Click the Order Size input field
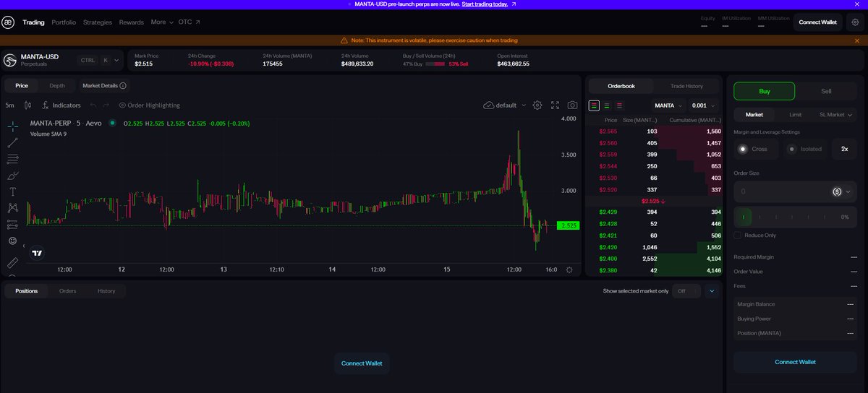868x393 pixels. [796, 191]
